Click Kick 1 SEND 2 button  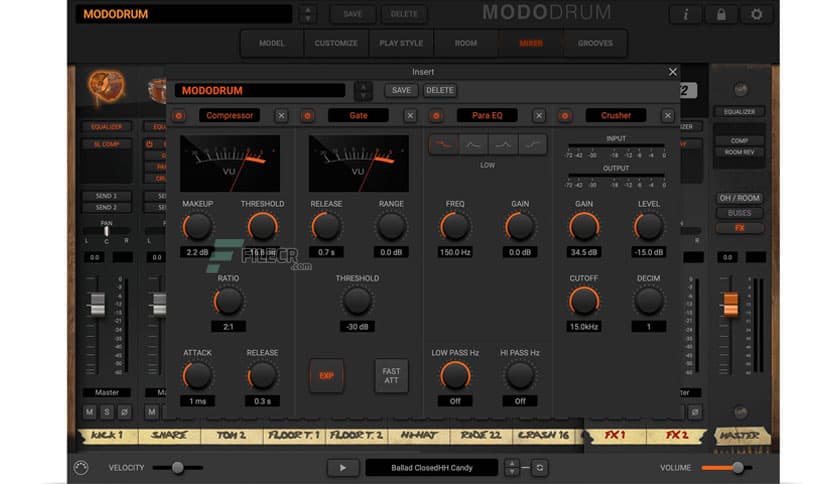107,207
